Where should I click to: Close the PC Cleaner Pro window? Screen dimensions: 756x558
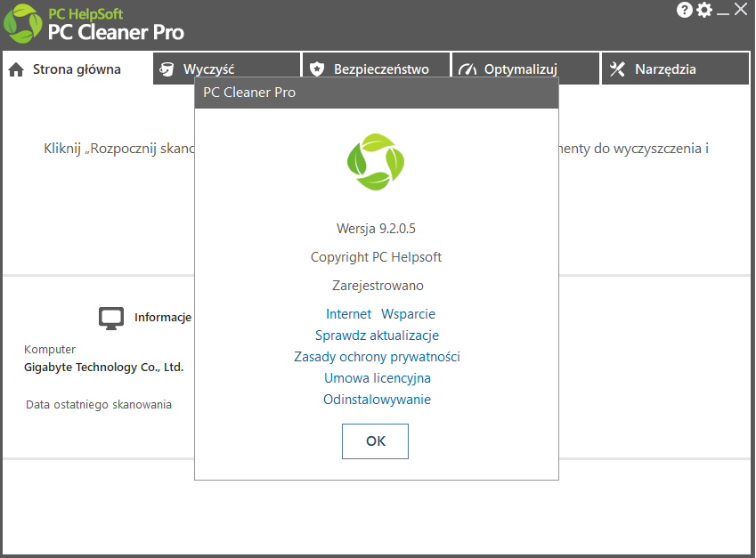coord(741,9)
